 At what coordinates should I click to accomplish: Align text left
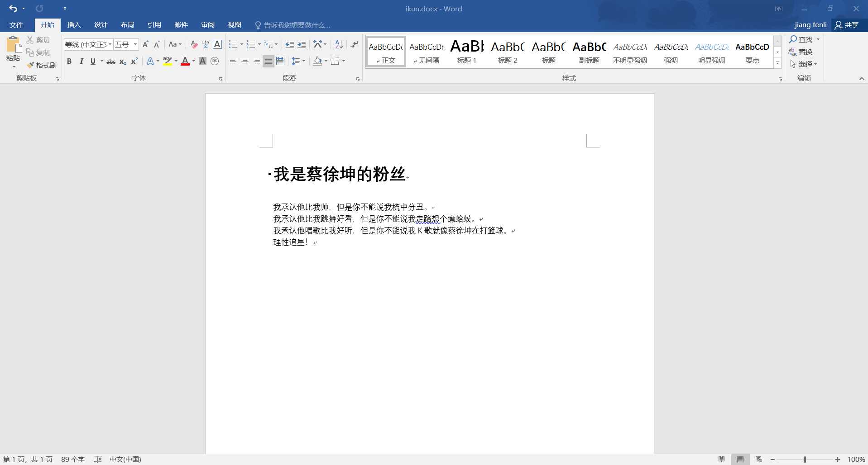pyautogui.click(x=233, y=61)
